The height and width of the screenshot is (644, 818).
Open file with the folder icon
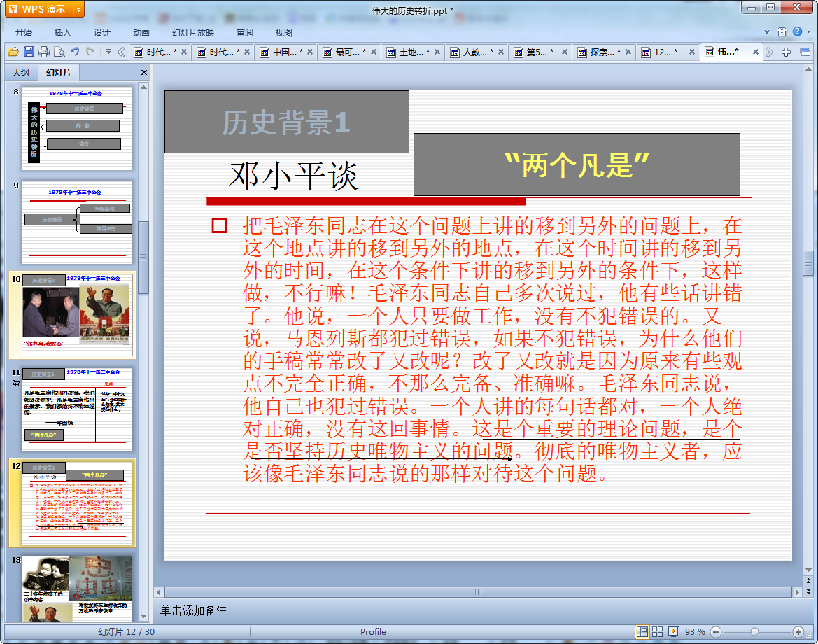pos(13,52)
